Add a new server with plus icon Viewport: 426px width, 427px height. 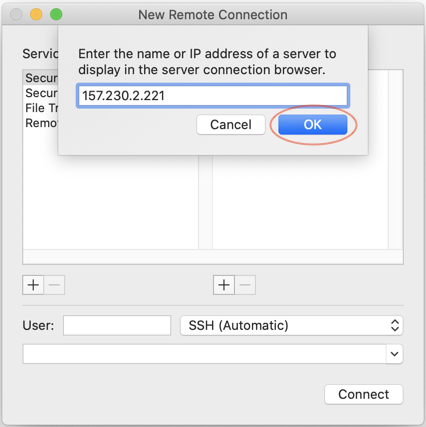click(224, 285)
